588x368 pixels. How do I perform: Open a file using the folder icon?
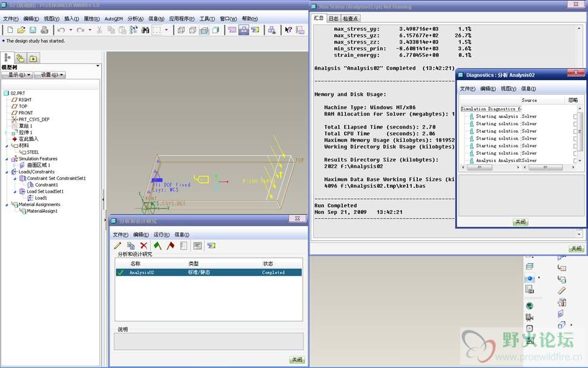click(21, 30)
